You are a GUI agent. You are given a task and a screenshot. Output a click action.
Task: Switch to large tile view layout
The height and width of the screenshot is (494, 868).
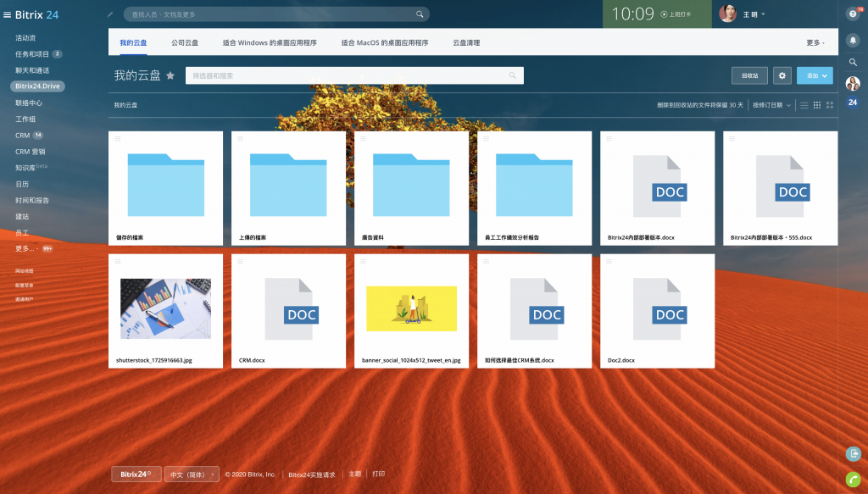[829, 105]
